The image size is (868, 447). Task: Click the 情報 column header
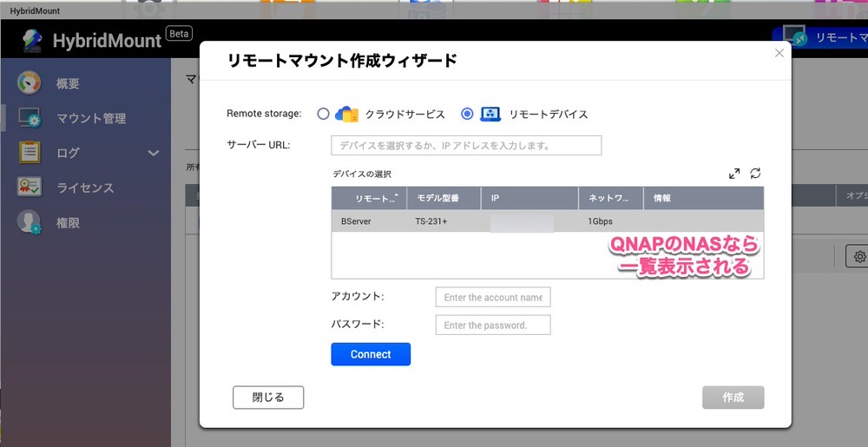pyautogui.click(x=704, y=198)
